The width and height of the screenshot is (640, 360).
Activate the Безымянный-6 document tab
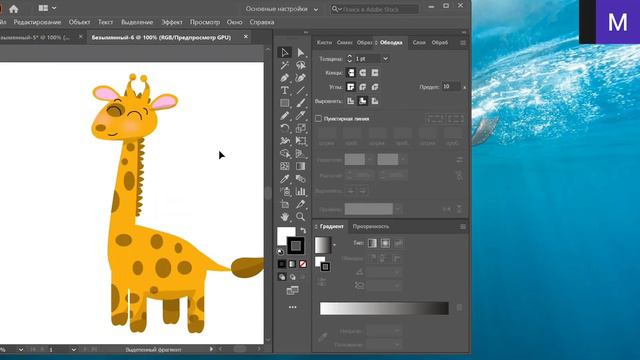pyautogui.click(x=161, y=37)
